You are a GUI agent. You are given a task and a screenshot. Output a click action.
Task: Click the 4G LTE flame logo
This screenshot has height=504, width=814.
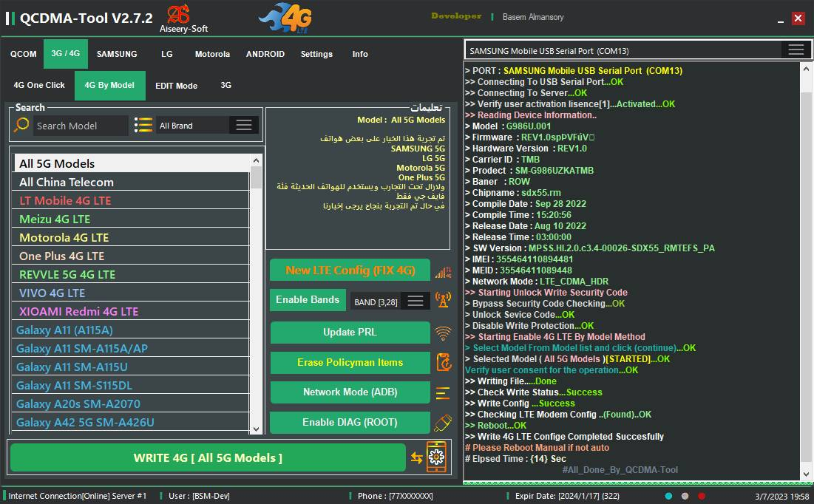pyautogui.click(x=287, y=18)
